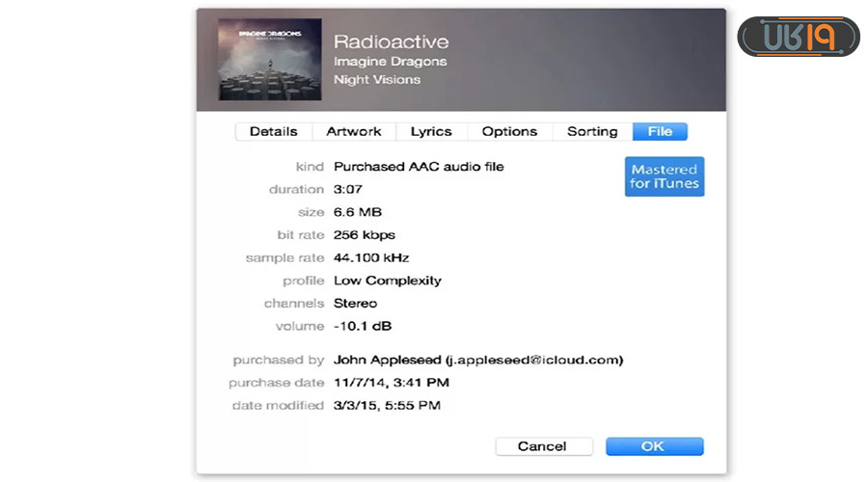Go to the Options tab

[x=509, y=131]
